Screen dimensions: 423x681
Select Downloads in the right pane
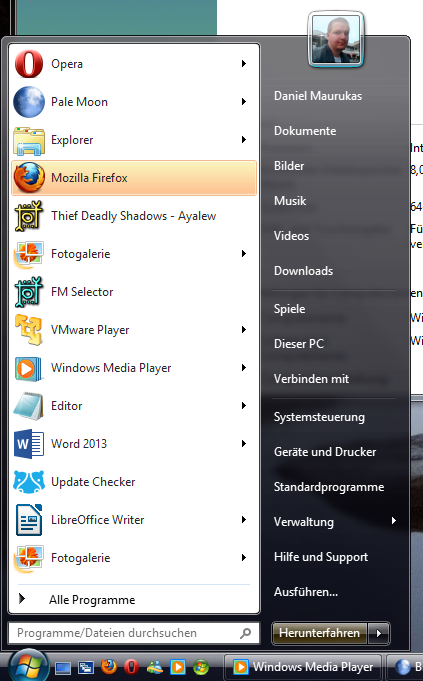pyautogui.click(x=304, y=271)
